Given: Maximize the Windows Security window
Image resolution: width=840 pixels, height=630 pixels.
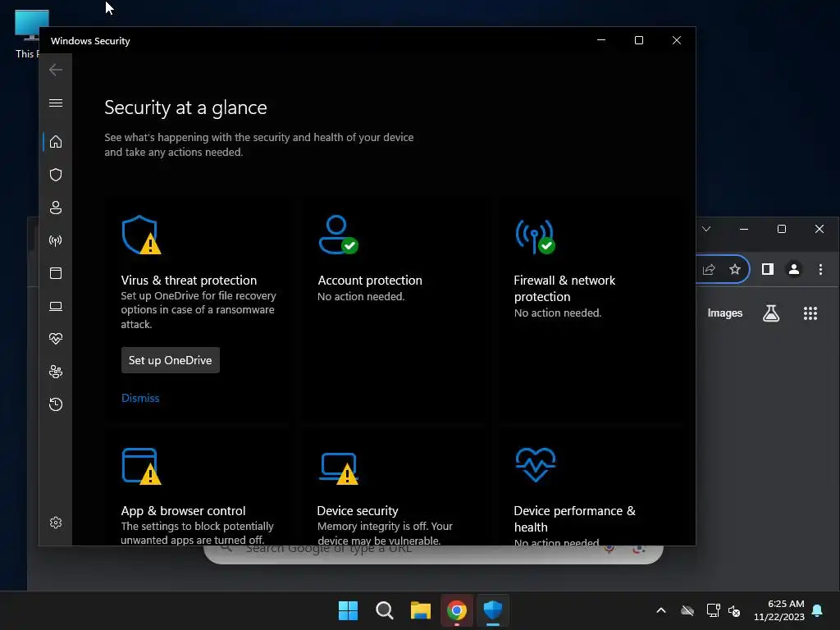Looking at the screenshot, I should (x=638, y=40).
